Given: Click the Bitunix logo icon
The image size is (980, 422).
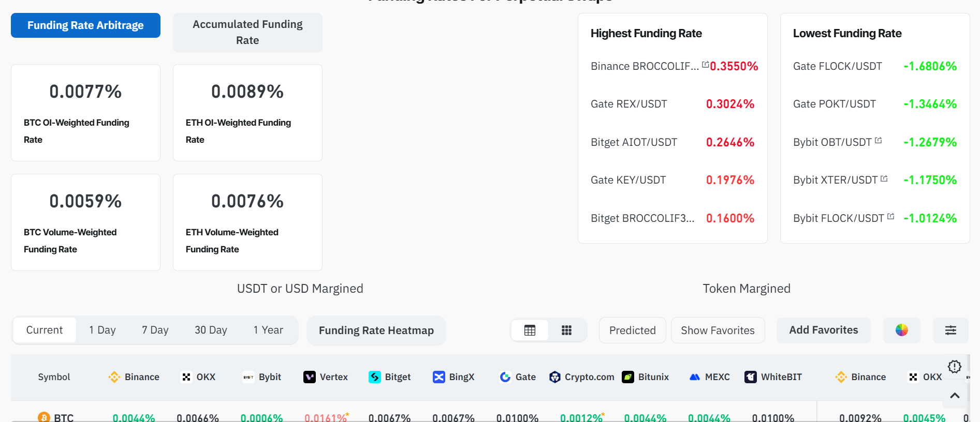Looking at the screenshot, I should [x=628, y=377].
